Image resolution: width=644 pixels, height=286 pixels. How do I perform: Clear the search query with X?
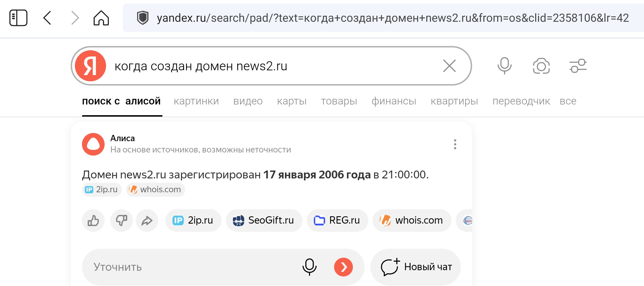[x=449, y=66]
